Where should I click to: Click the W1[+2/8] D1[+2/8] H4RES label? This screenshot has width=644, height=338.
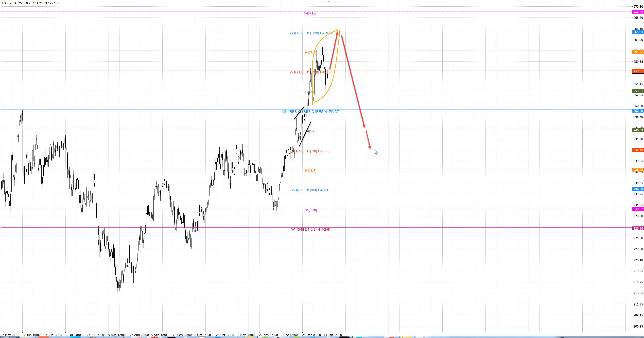pos(310,33)
